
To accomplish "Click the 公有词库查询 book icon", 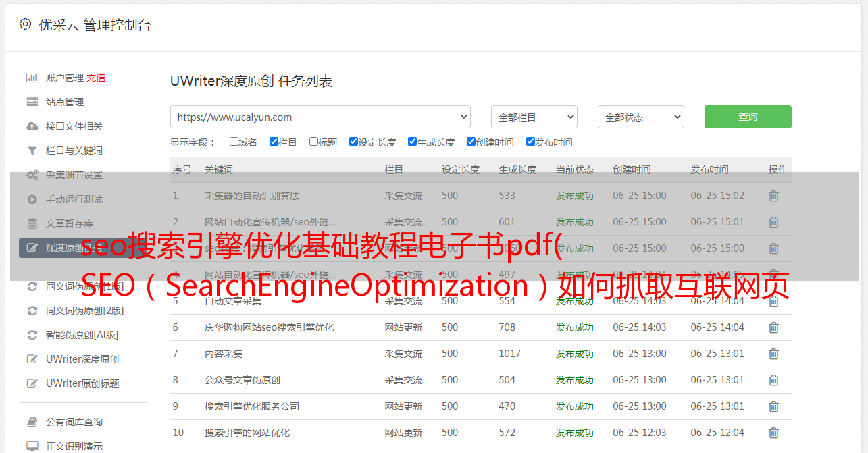I will [32, 422].
